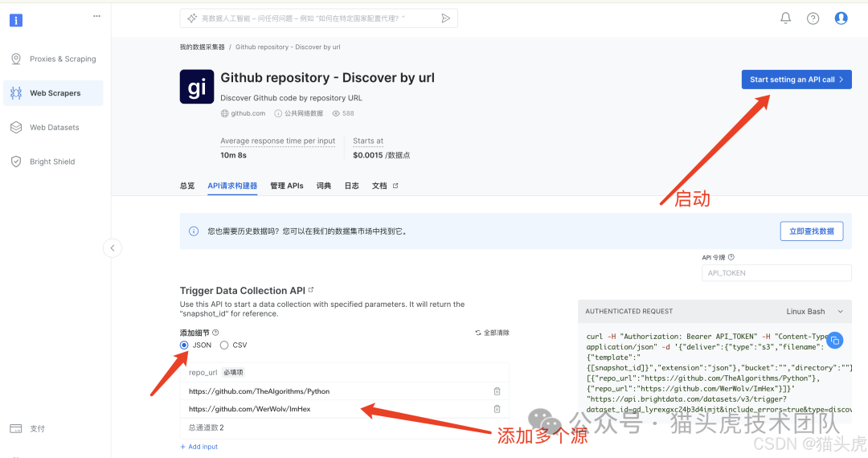Screen dimensions: 868x458
Task: Click Add input link
Action: 199,447
